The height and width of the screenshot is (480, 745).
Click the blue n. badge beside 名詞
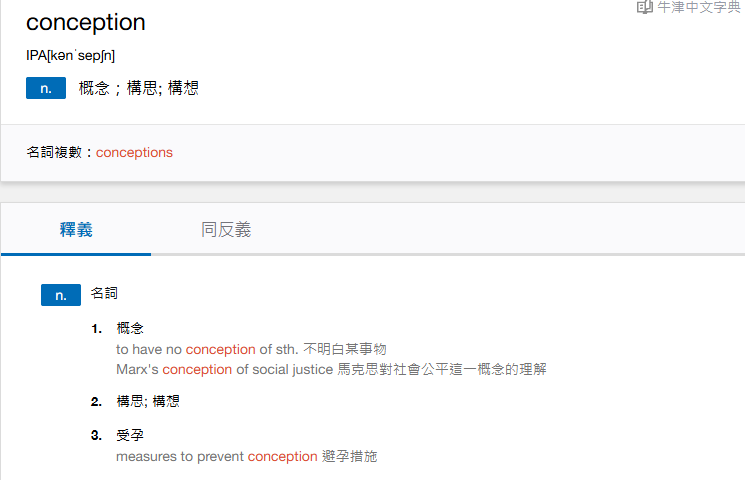tap(61, 295)
